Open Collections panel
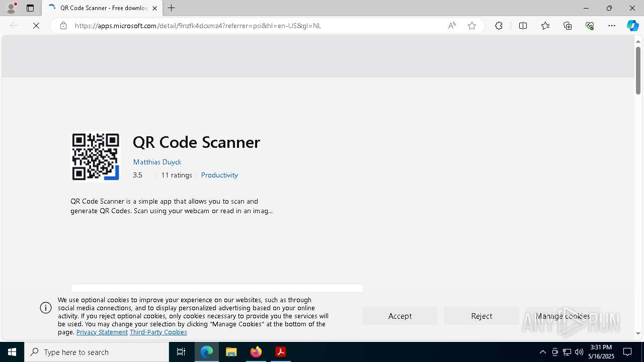Image resolution: width=644 pixels, height=362 pixels. [568, 26]
